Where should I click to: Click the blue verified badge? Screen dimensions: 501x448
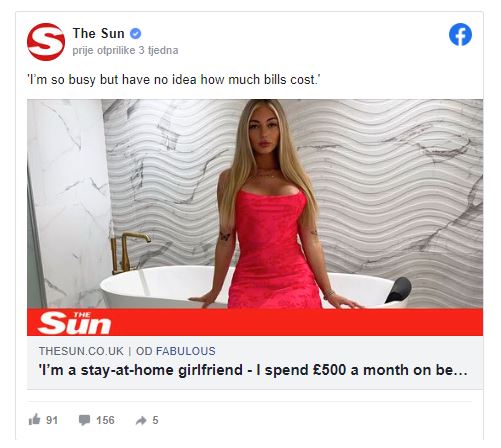pyautogui.click(x=135, y=34)
